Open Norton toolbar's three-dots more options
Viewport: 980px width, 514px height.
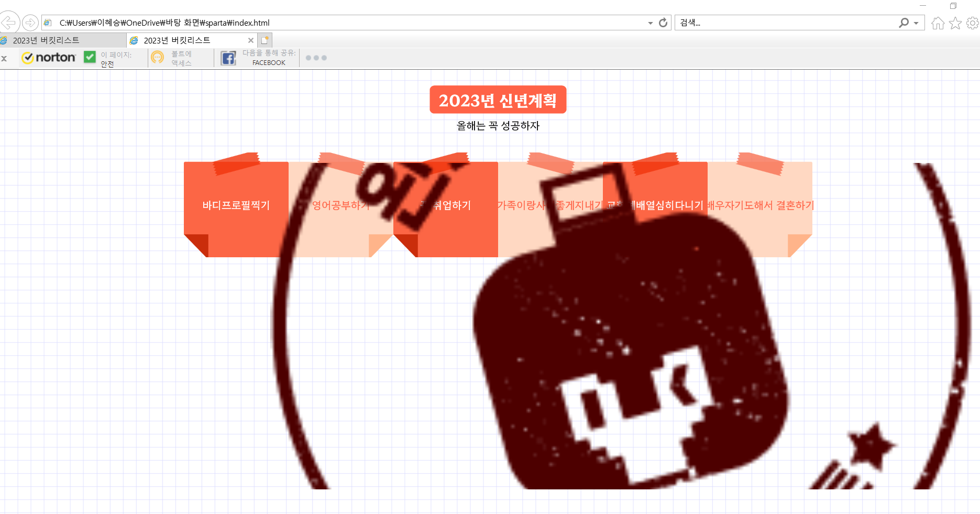pyautogui.click(x=316, y=58)
